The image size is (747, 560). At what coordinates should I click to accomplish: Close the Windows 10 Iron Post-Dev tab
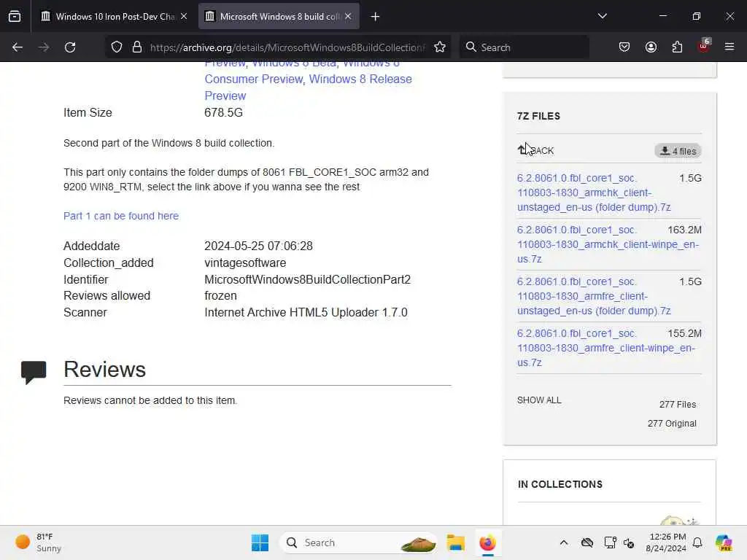(184, 16)
